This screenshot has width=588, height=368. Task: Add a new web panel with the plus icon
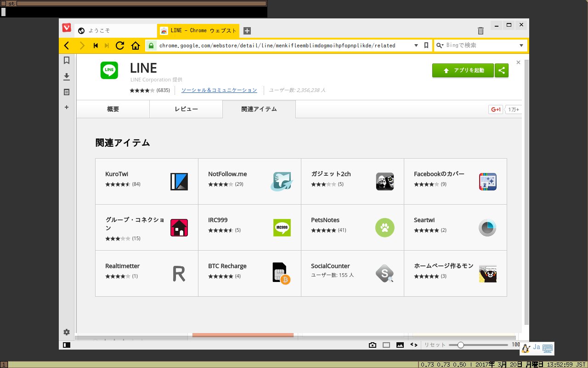point(66,107)
